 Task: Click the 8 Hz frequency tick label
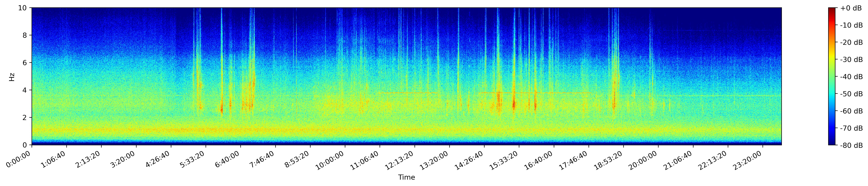point(25,35)
